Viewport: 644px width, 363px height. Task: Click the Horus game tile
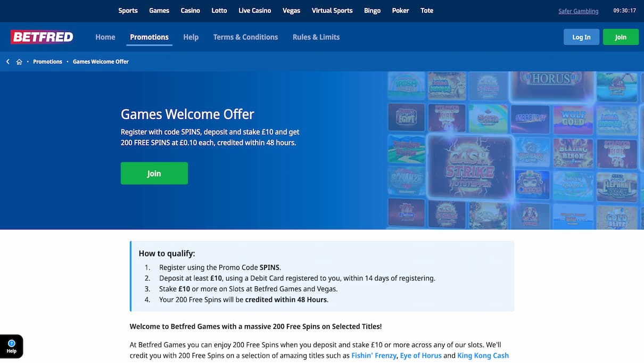551,85
